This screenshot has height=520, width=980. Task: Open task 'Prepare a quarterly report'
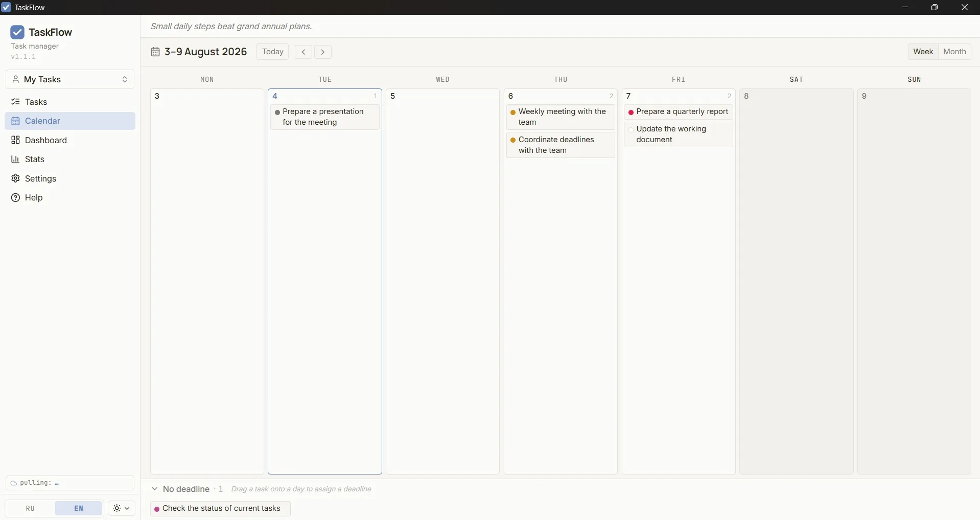click(x=679, y=112)
